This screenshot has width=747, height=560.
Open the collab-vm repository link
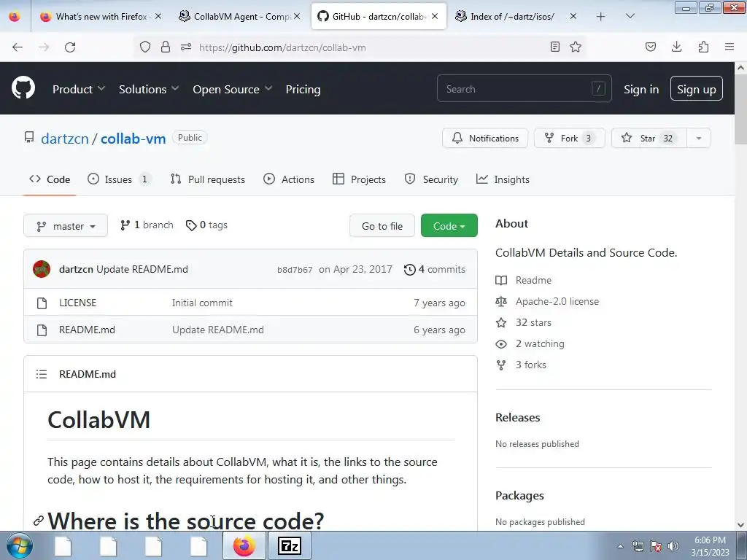(x=133, y=139)
